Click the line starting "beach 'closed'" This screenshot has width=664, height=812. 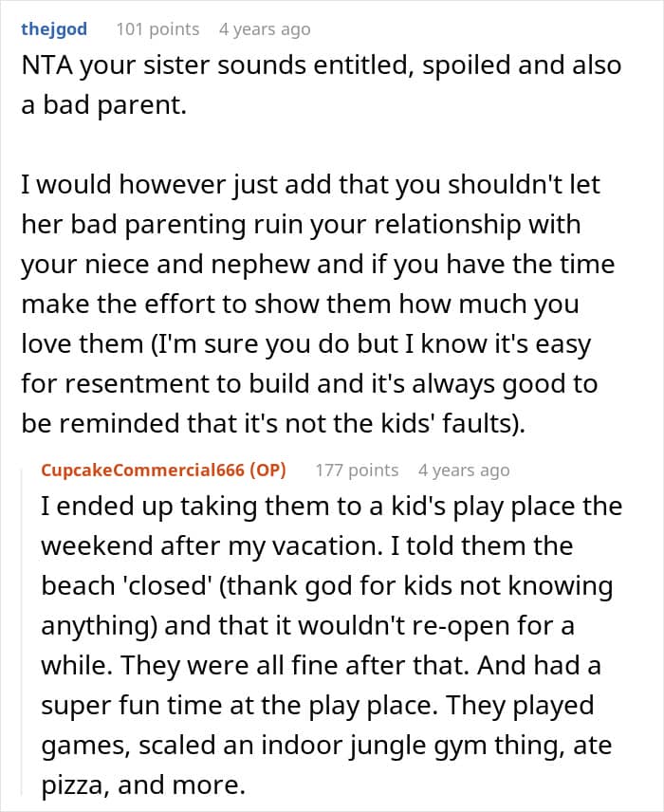coord(327,586)
